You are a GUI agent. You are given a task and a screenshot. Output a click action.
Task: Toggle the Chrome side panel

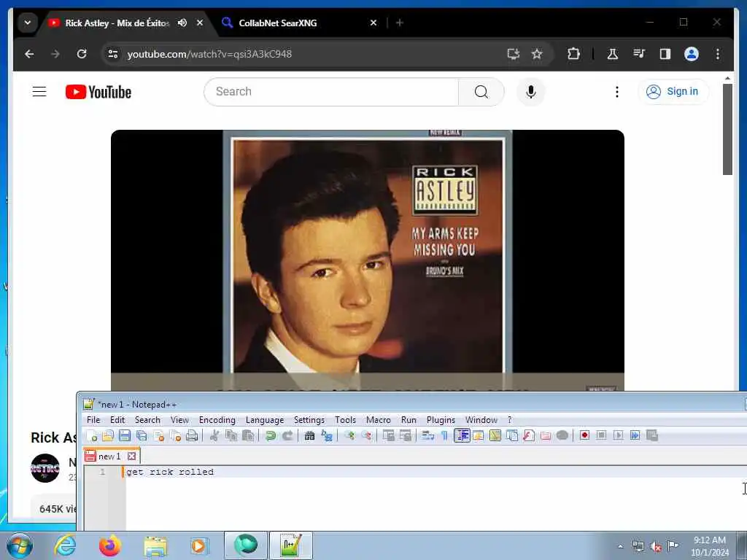click(x=665, y=54)
